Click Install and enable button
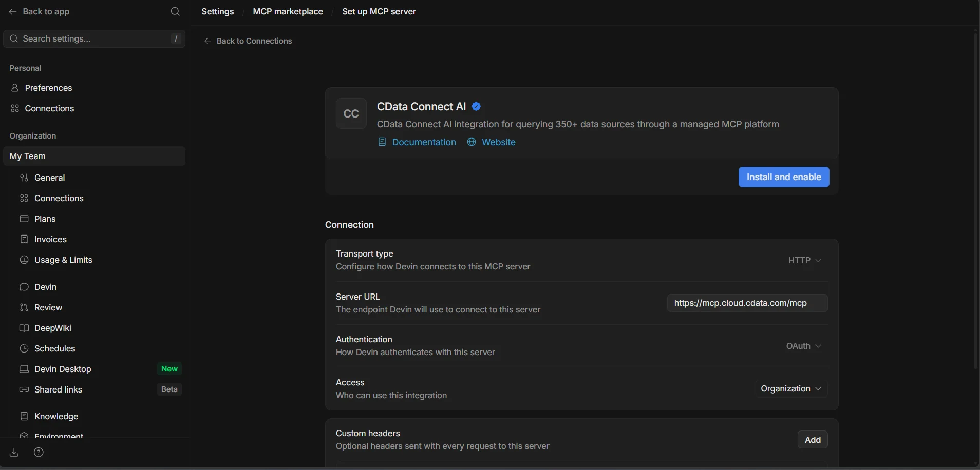The image size is (980, 470). 784,177
